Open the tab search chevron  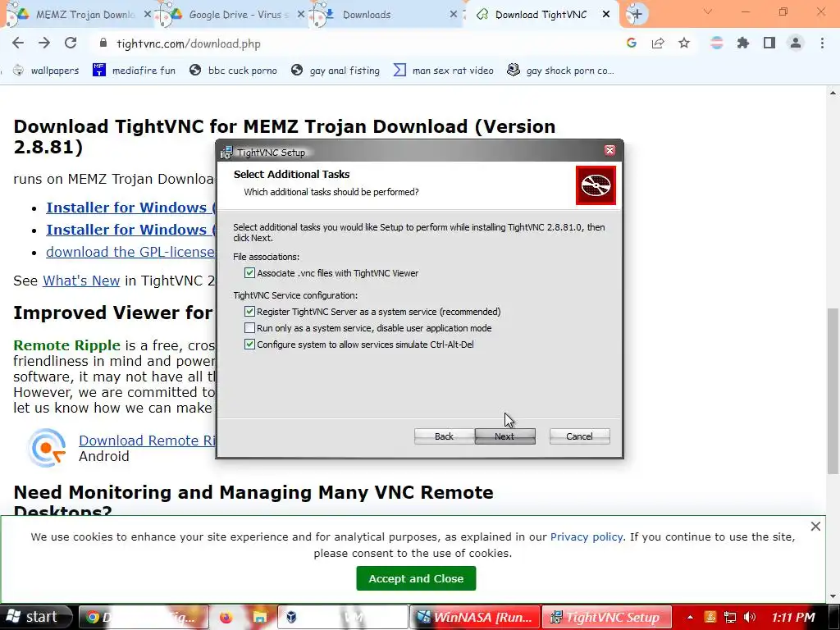(x=708, y=11)
